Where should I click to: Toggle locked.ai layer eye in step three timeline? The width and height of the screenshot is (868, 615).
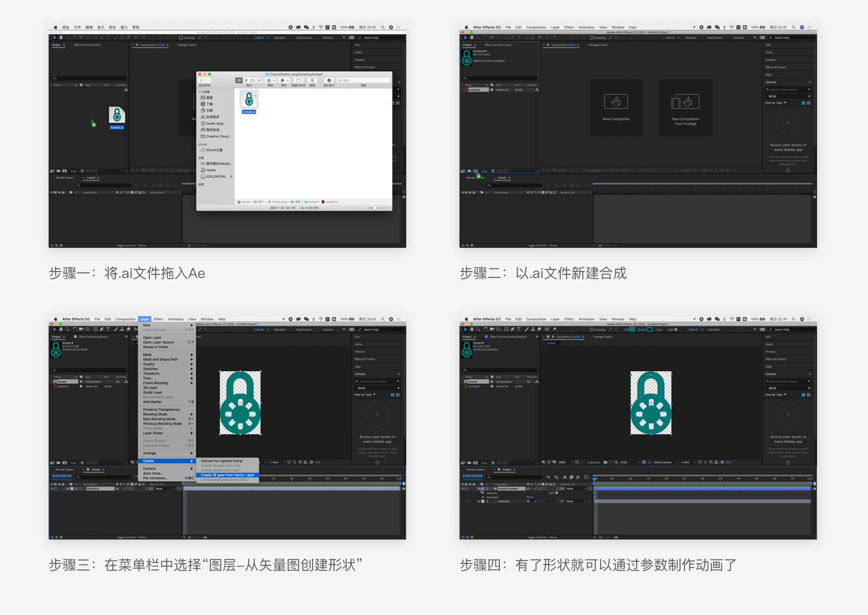[52, 489]
